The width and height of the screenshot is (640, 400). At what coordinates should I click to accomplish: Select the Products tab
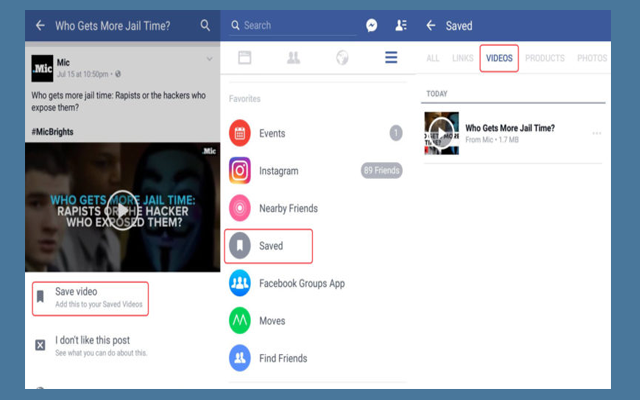(545, 58)
